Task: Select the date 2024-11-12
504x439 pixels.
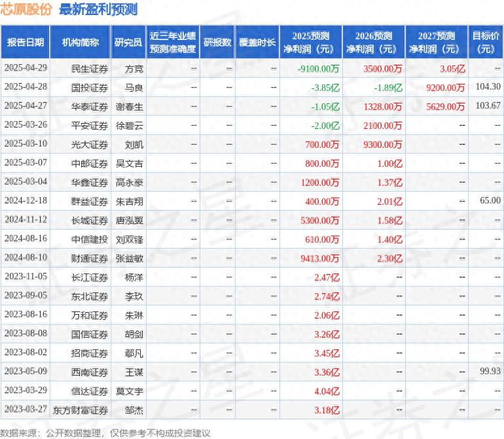Action: point(26,220)
